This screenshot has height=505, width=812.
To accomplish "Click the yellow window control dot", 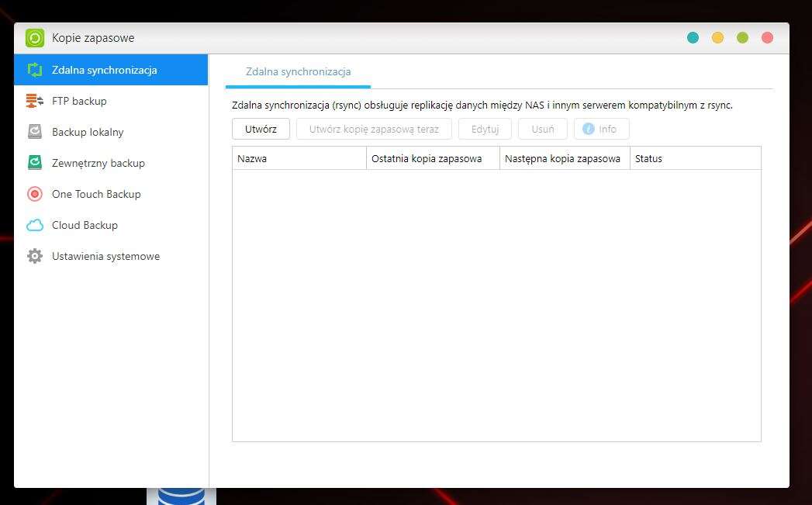I will click(x=717, y=38).
